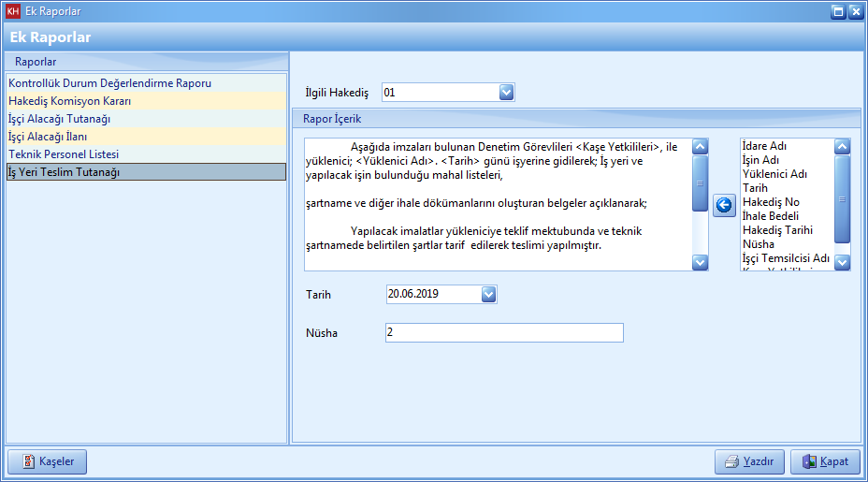The height and width of the screenshot is (482, 868).
Task: Click the Yazdır print button
Action: (x=749, y=462)
